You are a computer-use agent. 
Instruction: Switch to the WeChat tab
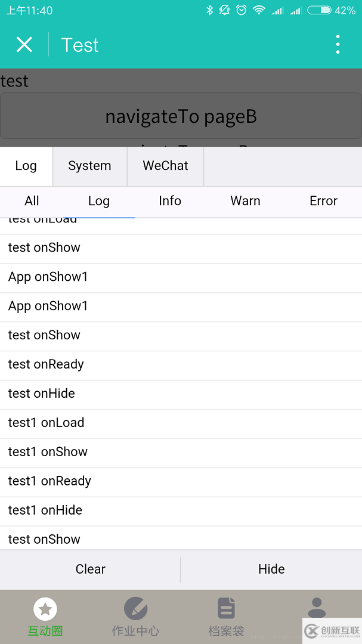165,166
